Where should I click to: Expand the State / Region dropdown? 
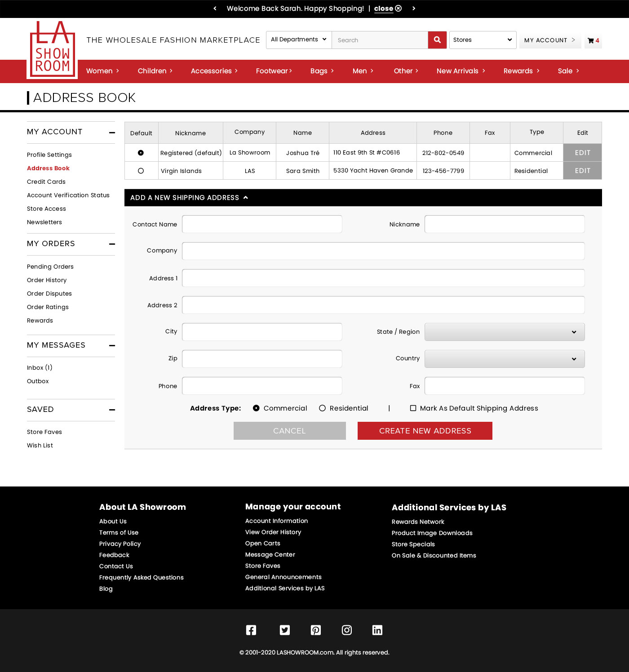coord(504,332)
